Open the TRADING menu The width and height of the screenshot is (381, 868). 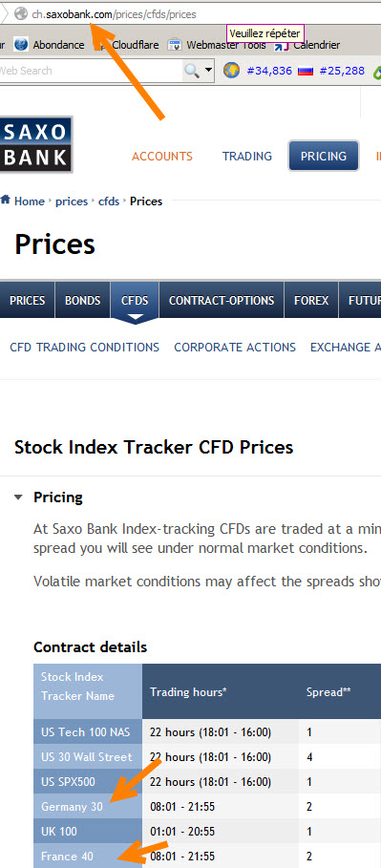click(247, 156)
